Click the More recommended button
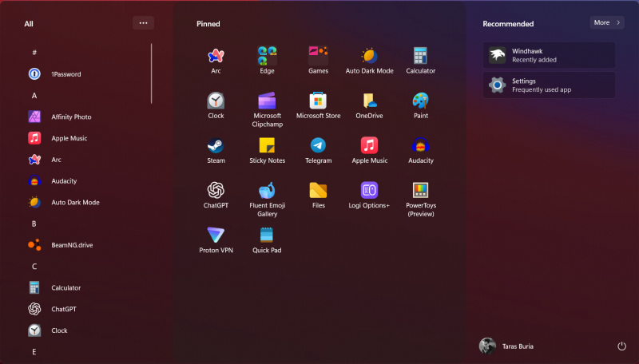639x364 pixels. (607, 23)
